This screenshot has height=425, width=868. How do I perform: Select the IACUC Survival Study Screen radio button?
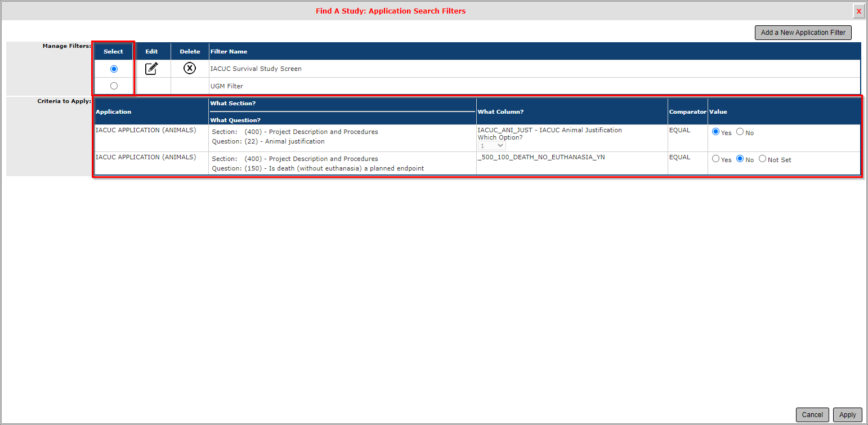tap(114, 69)
